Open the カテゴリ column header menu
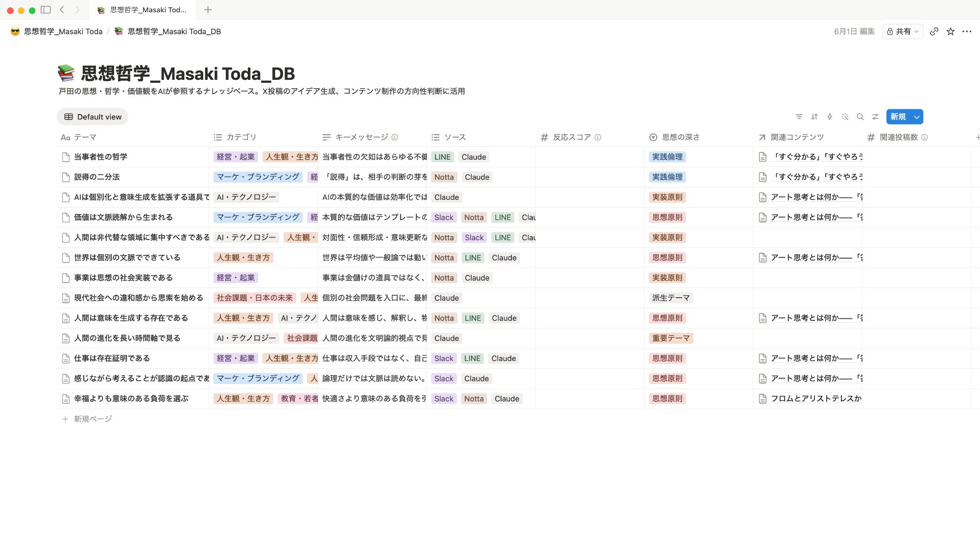This screenshot has height=551, width=980. coord(263,137)
